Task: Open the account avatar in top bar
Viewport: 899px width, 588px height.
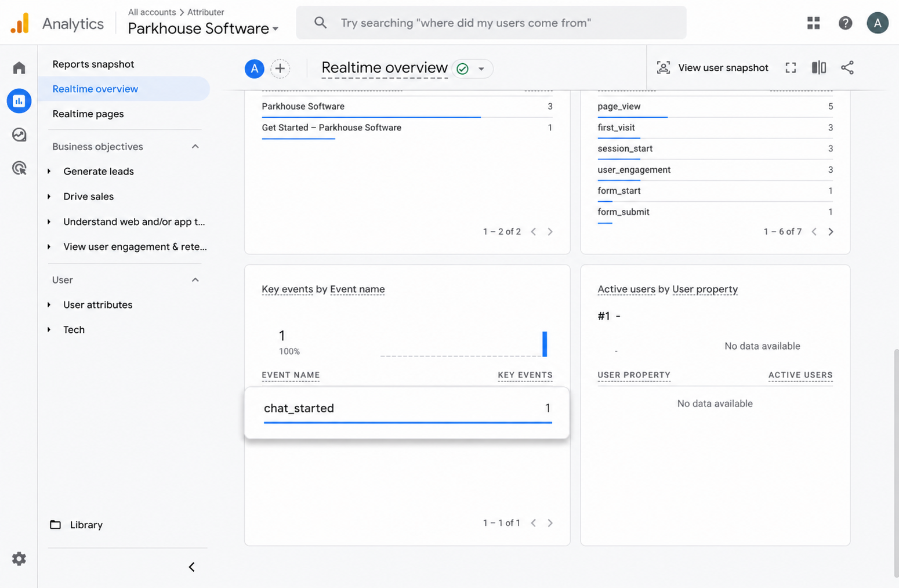Action: pos(878,23)
